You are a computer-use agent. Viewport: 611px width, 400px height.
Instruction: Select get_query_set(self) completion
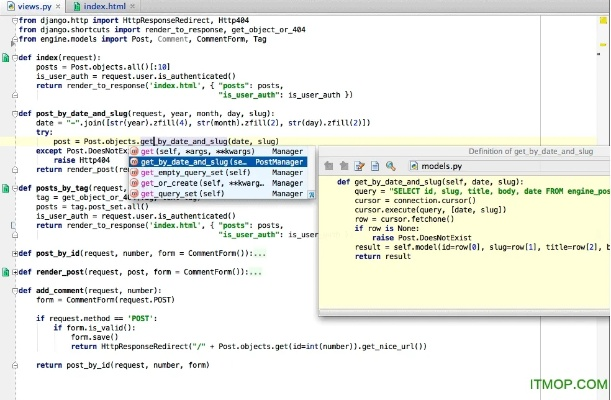tap(218, 194)
